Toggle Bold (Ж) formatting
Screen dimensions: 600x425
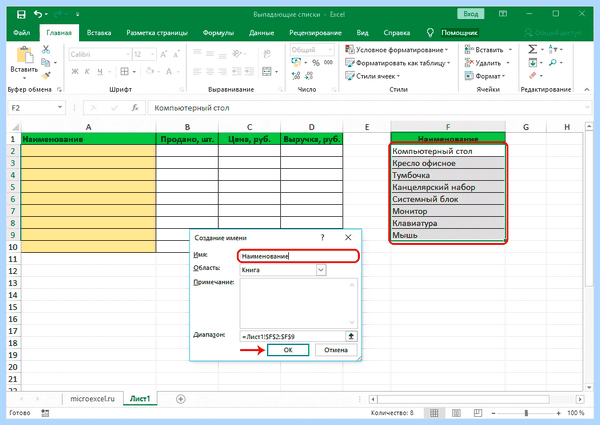tap(75, 72)
